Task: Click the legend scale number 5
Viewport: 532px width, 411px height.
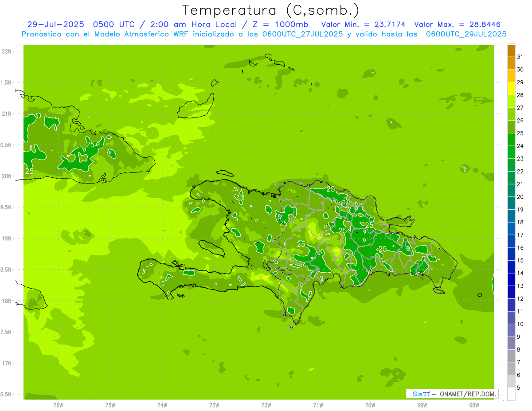Action: tap(519, 388)
